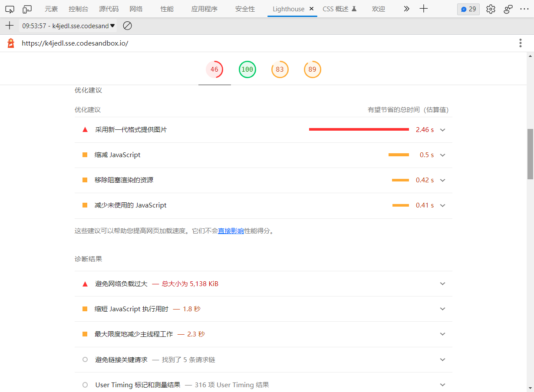Click the User Timing 标记和测量结果 title
Viewport: 534px width, 392px height.
pos(138,385)
